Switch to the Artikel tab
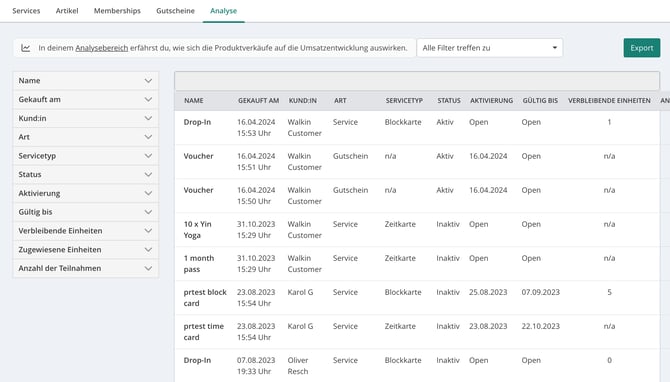670x382 pixels. (x=67, y=11)
